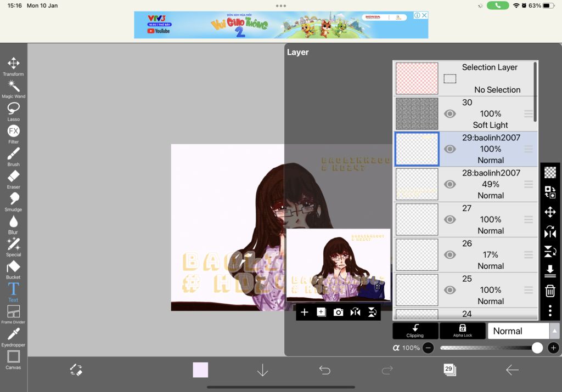The height and width of the screenshot is (392, 562).
Task: Tap the rotate/swap icon in bottom bar
Action: coord(76,370)
